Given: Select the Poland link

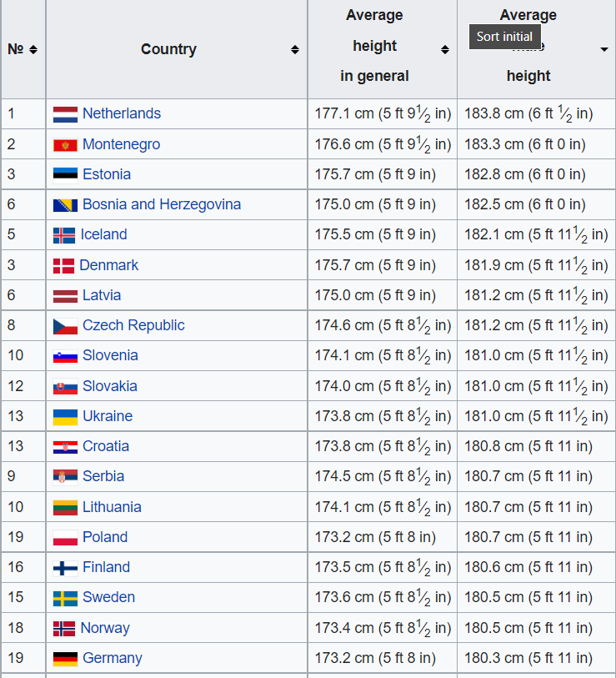Looking at the screenshot, I should click(x=104, y=537).
